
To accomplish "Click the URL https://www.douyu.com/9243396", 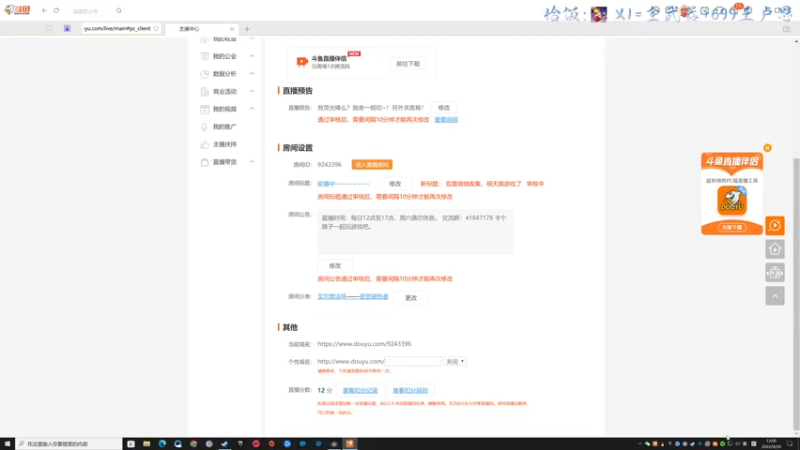I will [x=364, y=344].
